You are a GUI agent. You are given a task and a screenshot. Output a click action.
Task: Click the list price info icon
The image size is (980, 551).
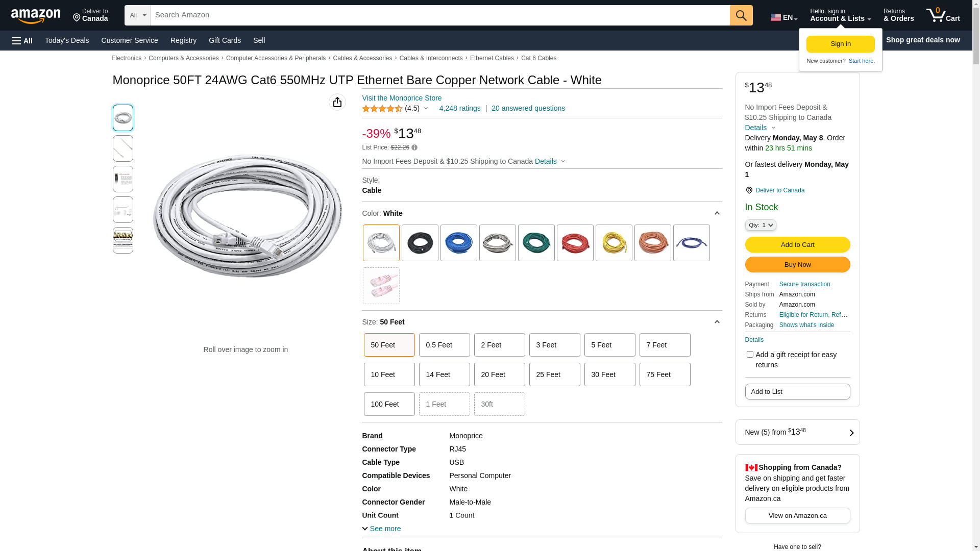point(414,148)
